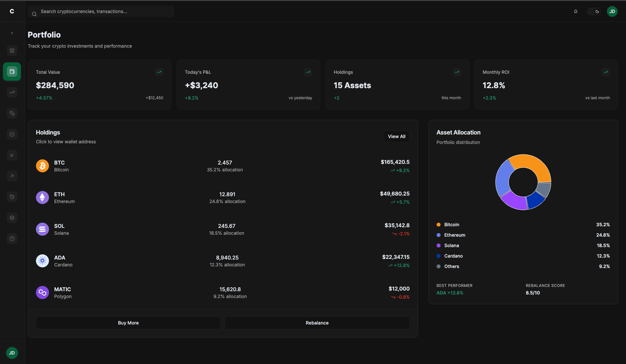View transaction History via the clock icon
Viewport: 626px width, 364px height.
(12, 197)
